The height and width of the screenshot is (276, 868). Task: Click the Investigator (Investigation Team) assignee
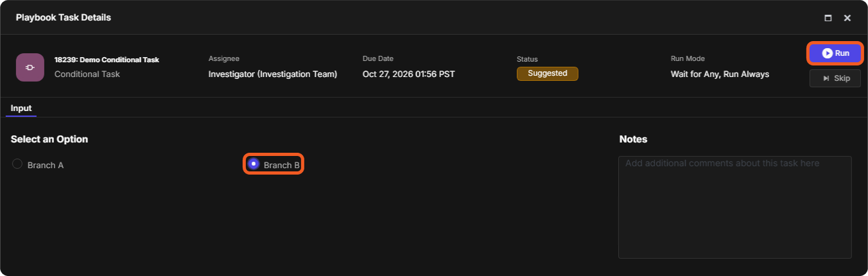tap(273, 74)
